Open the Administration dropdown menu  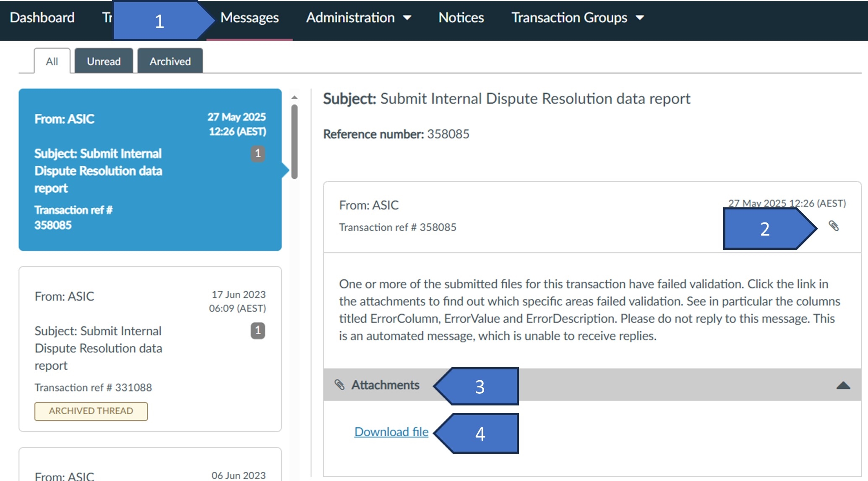360,18
